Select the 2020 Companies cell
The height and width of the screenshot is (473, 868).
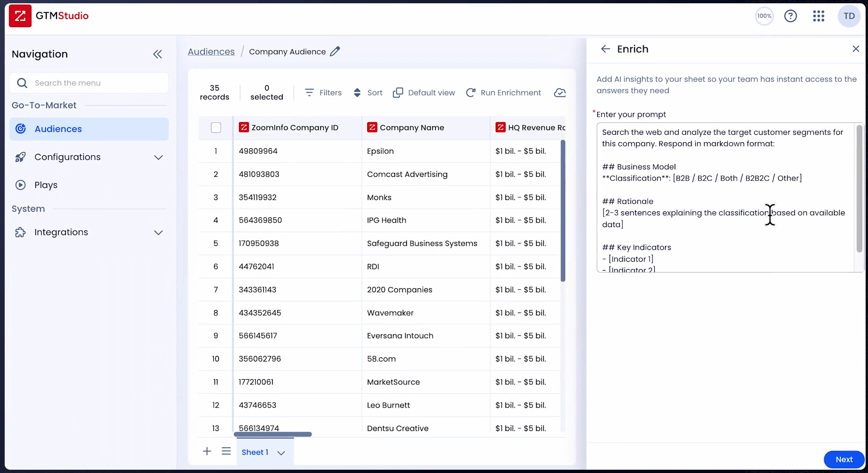pyautogui.click(x=426, y=290)
